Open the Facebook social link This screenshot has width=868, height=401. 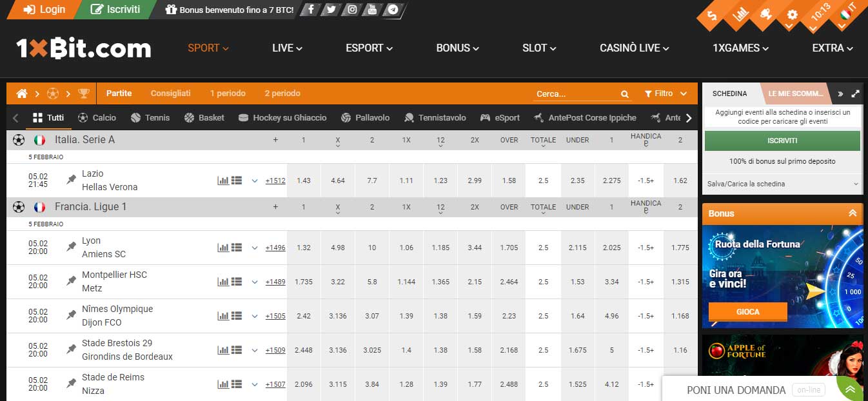click(x=311, y=10)
